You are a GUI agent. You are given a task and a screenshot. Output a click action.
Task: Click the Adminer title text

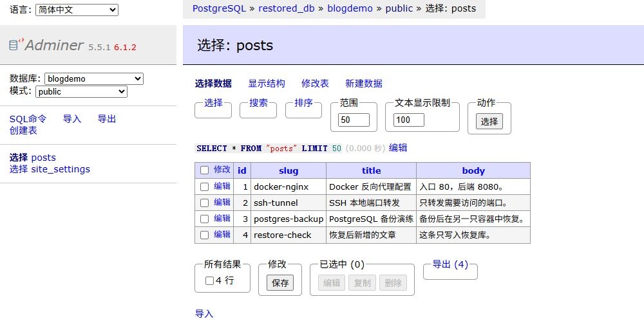[54, 45]
